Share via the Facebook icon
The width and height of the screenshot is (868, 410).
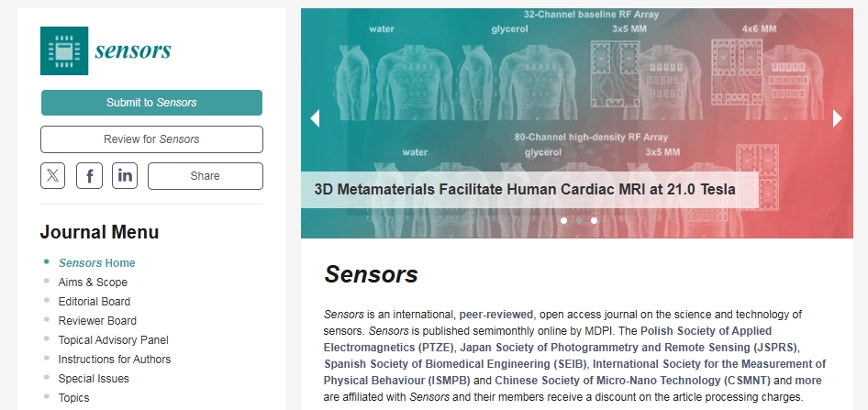89,176
